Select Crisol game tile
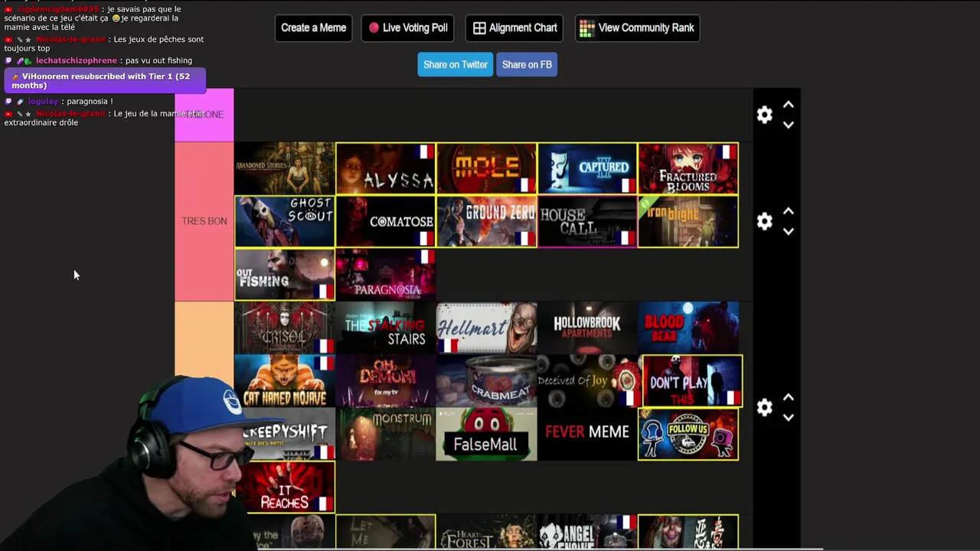Image resolution: width=980 pixels, height=551 pixels. [x=285, y=328]
